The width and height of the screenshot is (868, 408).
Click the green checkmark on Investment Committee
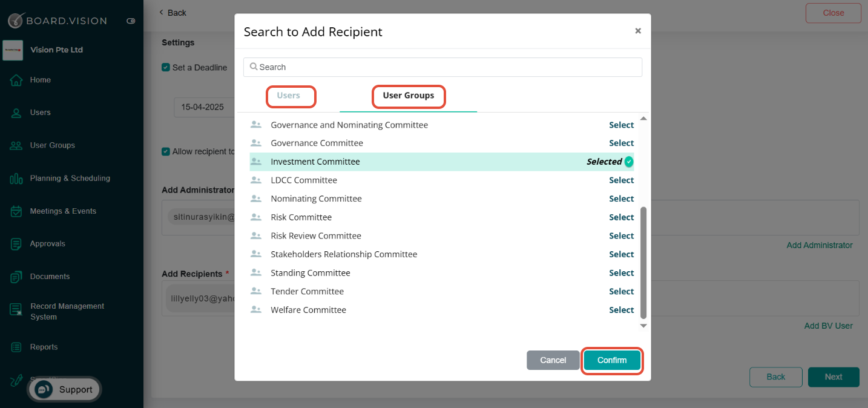[629, 162]
